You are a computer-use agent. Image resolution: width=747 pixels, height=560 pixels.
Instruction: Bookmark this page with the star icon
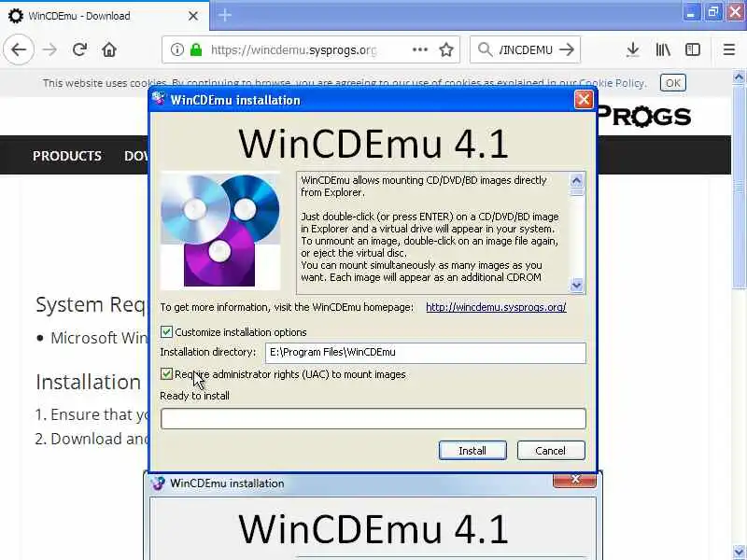446,49
